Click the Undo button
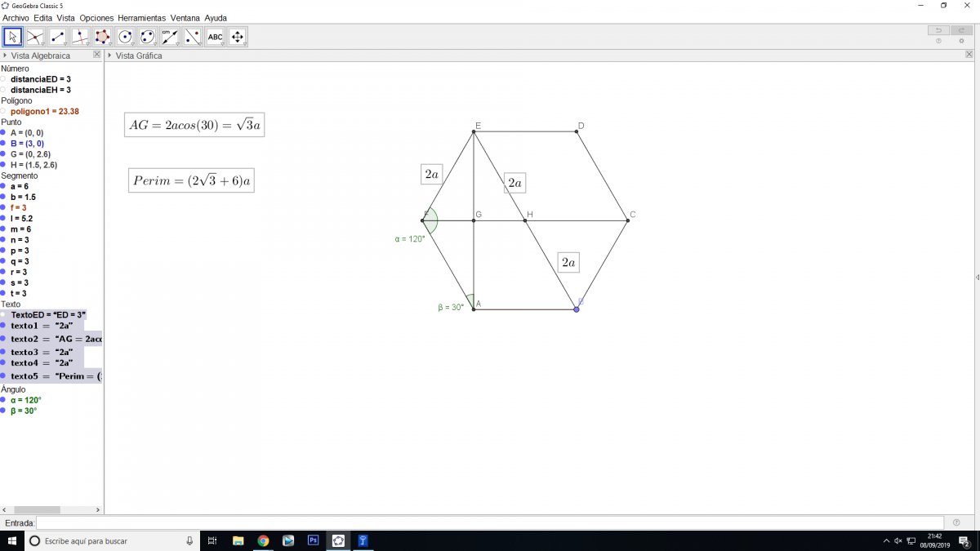This screenshot has height=551, width=980. click(938, 30)
